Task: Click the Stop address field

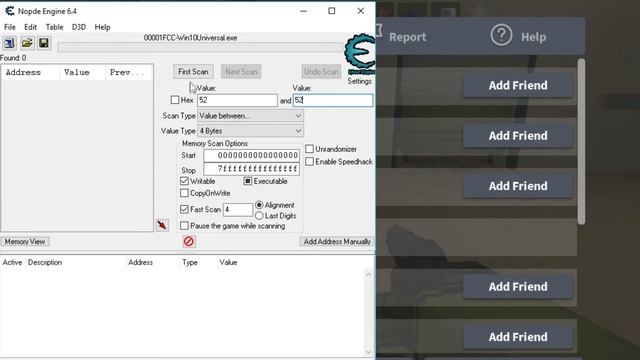Action: [251, 169]
